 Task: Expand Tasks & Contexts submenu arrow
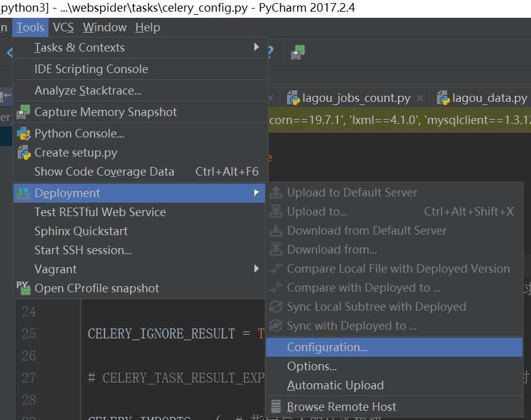[257, 47]
